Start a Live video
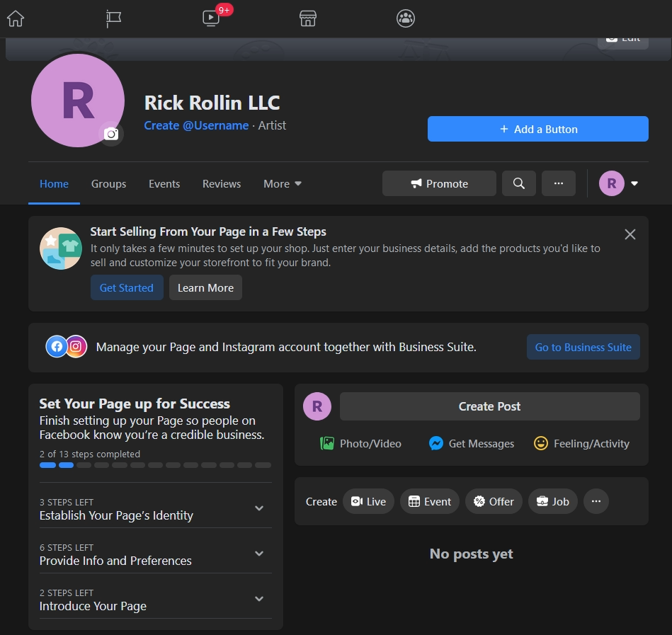The height and width of the screenshot is (635, 672). click(x=368, y=501)
